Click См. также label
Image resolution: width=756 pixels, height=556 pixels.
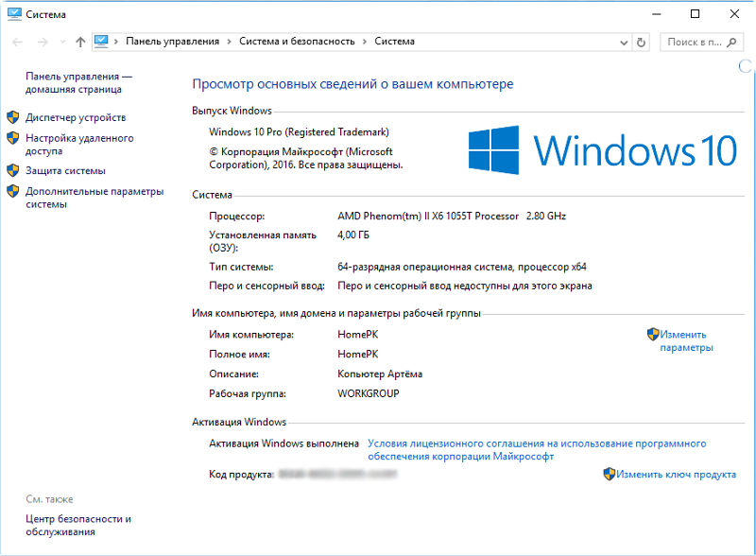[49, 499]
